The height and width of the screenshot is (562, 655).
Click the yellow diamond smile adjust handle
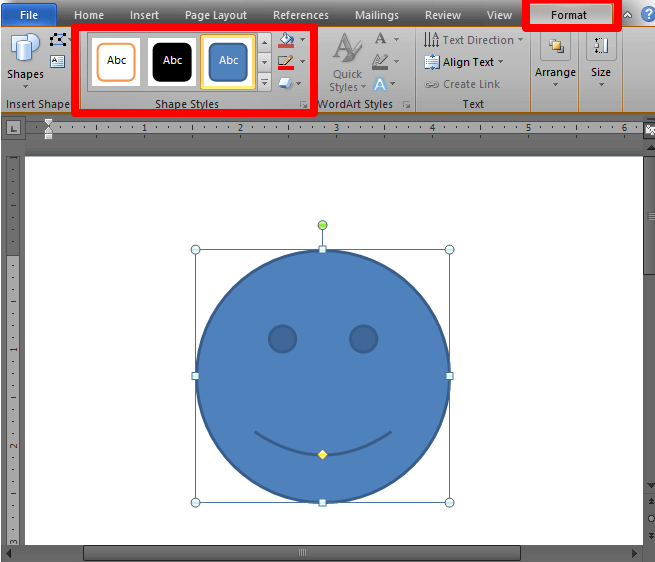pyautogui.click(x=322, y=455)
